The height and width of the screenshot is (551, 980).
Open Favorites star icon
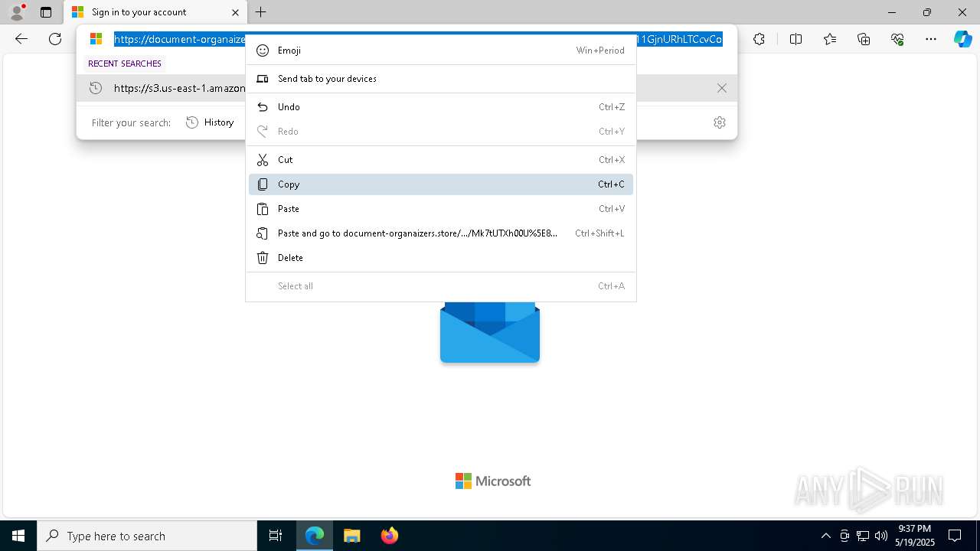coord(830,39)
